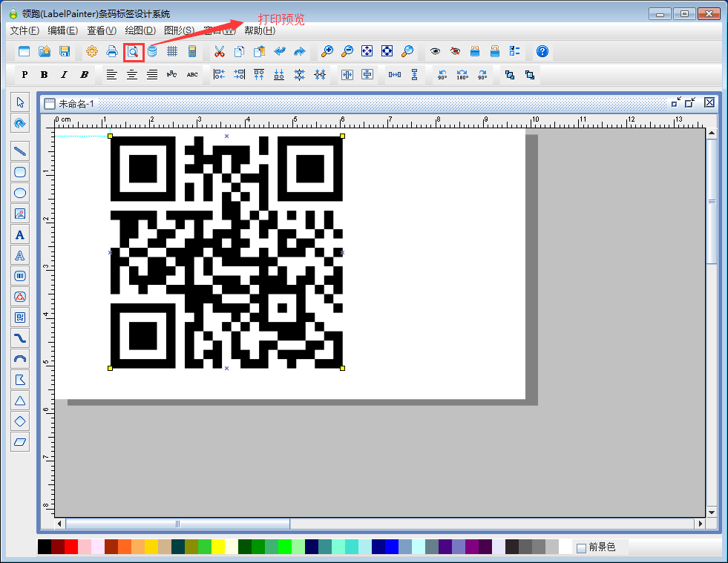Click the ABC text spacing icon
Image resolution: width=728 pixels, height=563 pixels.
192,75
